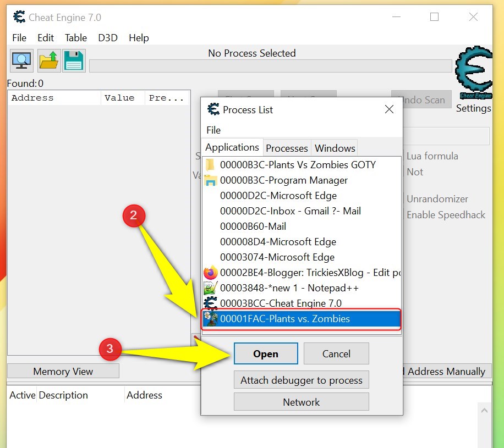Viewport: 504px width, 448px height.
Task: Click the progress bar under No Process Selected
Action: [x=271, y=66]
